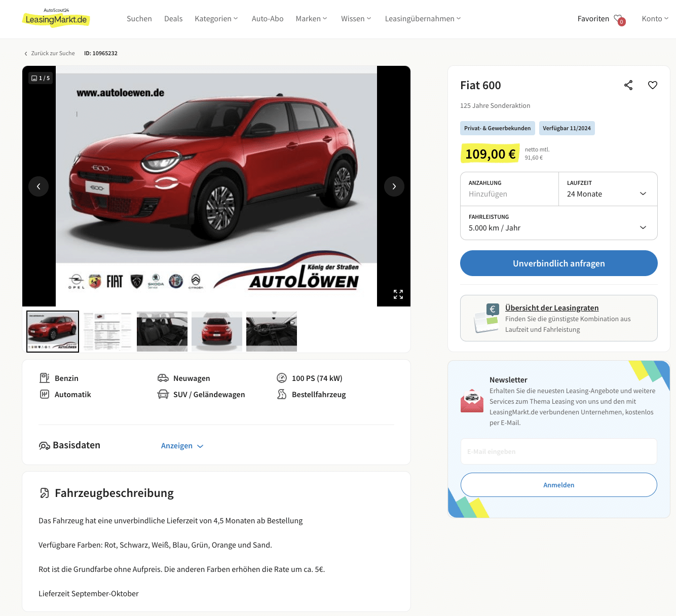Click the netto mtl. 91,60 € text
Viewport: 676px width, 616px height.
(x=537, y=153)
